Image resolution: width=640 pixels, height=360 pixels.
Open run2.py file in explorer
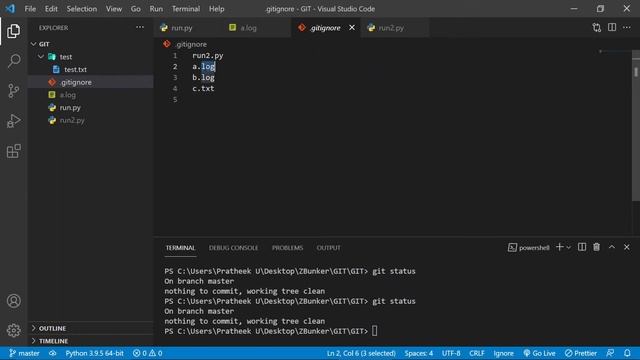coord(91,120)
